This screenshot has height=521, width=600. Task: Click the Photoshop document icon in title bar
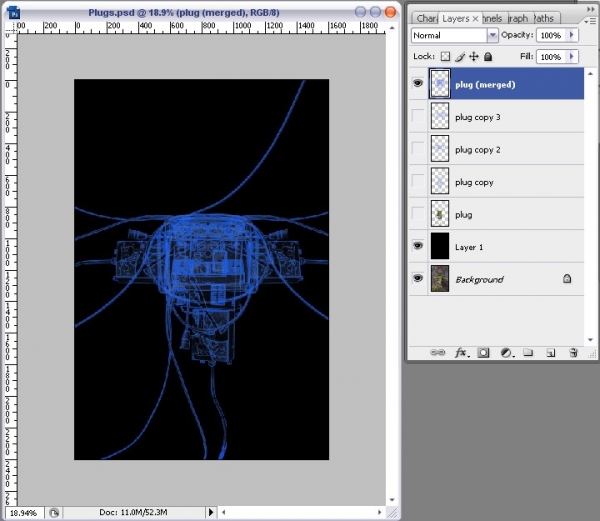point(14,13)
